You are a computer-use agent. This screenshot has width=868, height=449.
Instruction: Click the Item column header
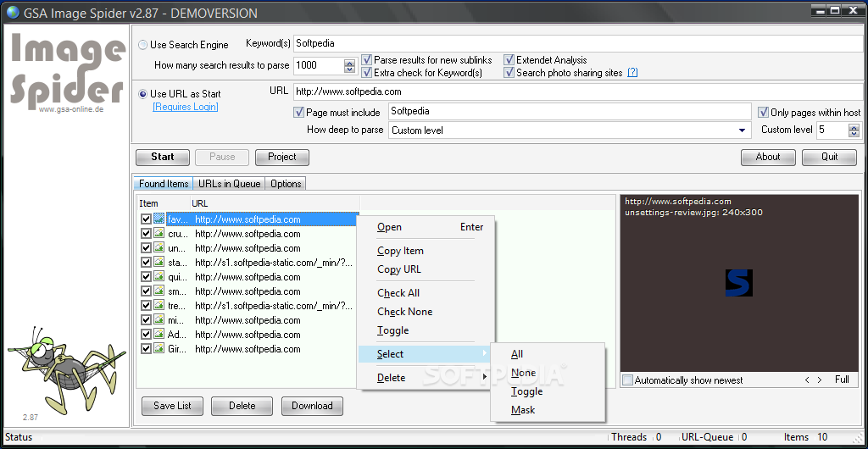[164, 203]
